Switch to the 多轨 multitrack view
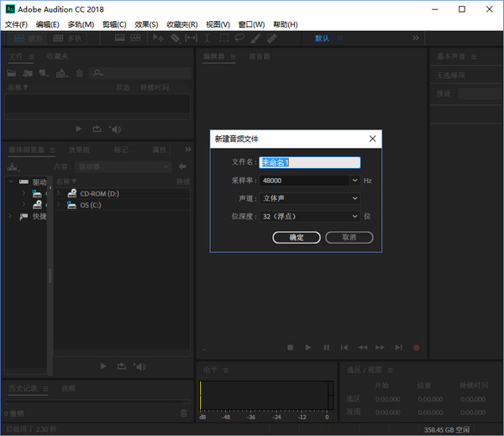Viewport: 504px width, 436px height. 69,39
